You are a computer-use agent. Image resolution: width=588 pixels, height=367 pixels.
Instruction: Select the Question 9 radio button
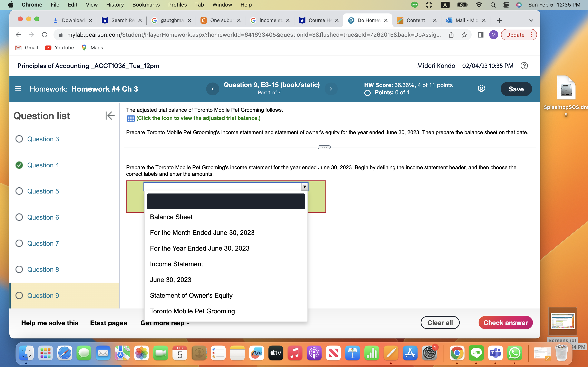pos(19,295)
